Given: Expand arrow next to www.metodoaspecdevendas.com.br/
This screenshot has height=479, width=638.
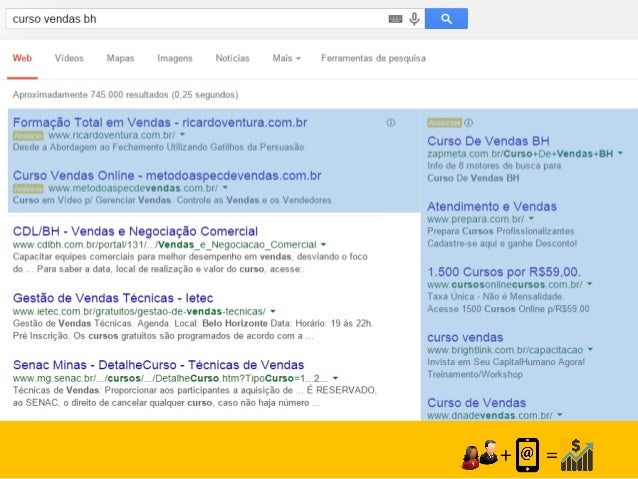Looking at the screenshot, I should 225,188.
